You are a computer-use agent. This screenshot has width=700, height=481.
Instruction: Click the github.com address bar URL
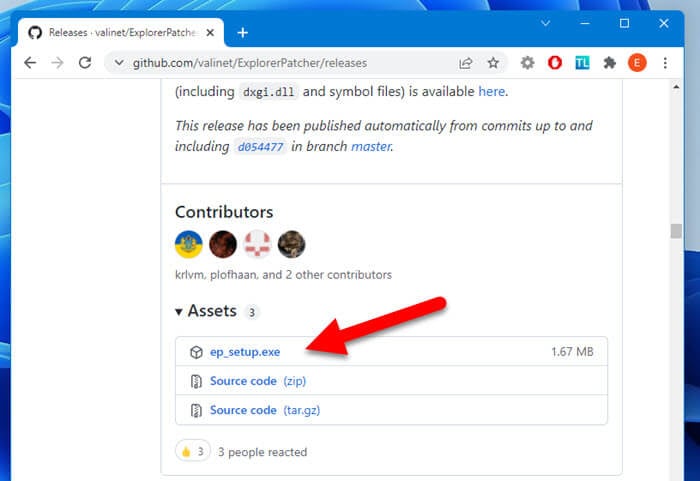point(250,63)
